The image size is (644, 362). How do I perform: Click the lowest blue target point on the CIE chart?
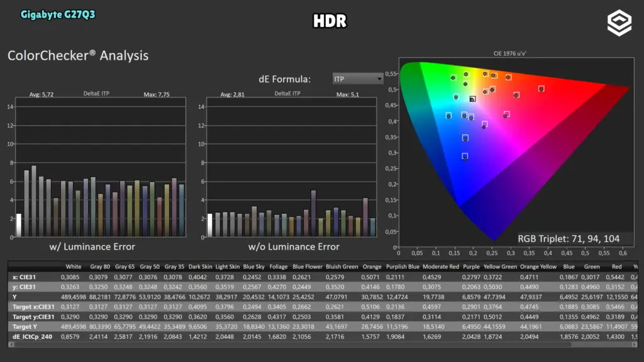(x=465, y=156)
